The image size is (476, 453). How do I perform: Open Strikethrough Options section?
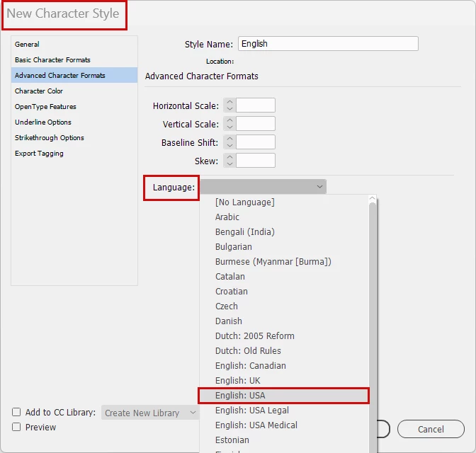74,138
